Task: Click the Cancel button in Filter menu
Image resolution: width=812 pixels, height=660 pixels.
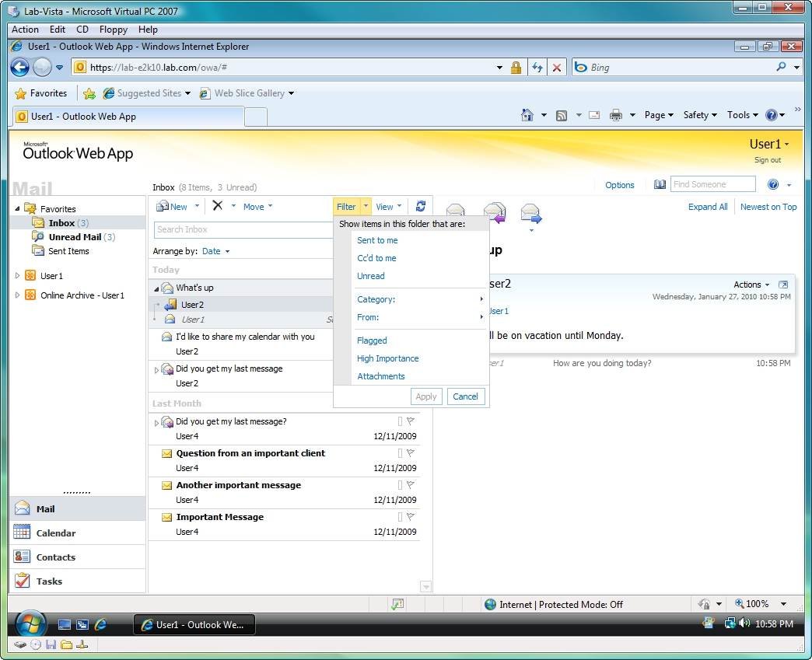Action: [x=465, y=396]
